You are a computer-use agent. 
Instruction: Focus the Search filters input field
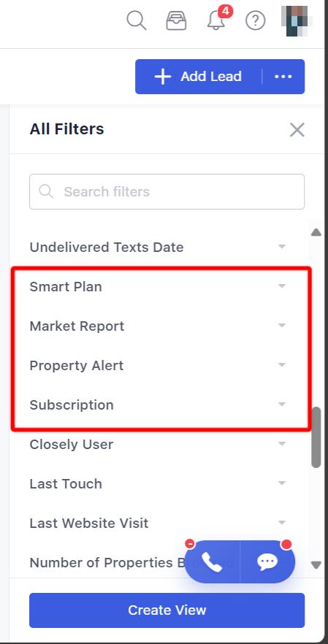click(167, 191)
